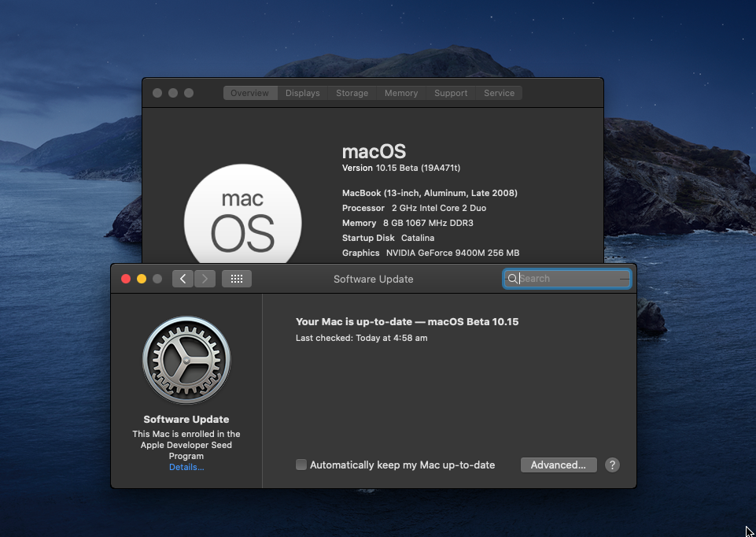Select the Service tab
Screen dimensions: 756x537
499,93
